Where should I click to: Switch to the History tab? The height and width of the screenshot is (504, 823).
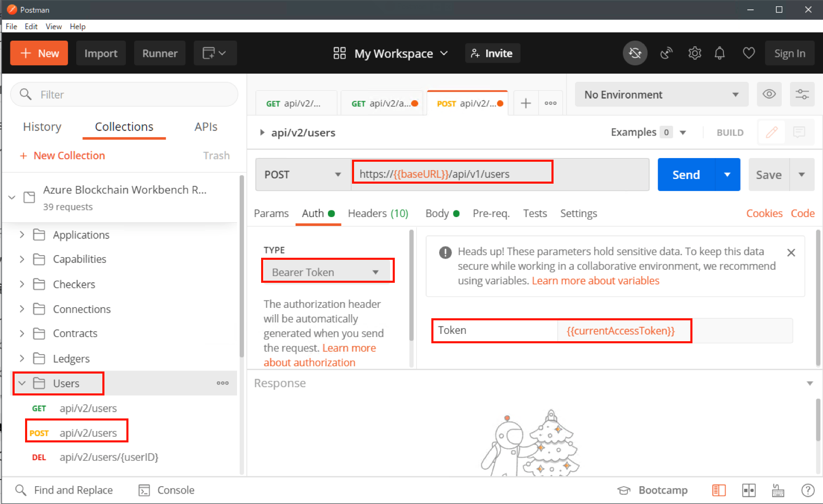click(x=42, y=127)
